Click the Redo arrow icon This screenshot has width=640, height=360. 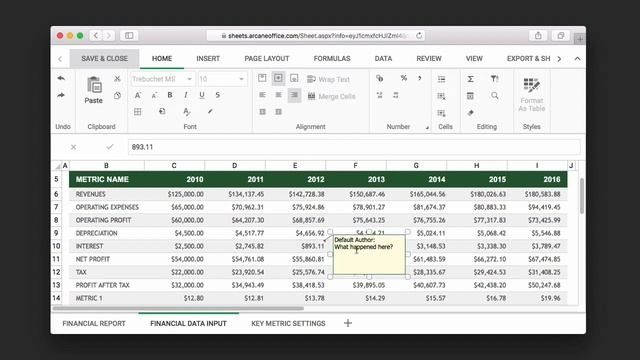pyautogui.click(x=61, y=95)
